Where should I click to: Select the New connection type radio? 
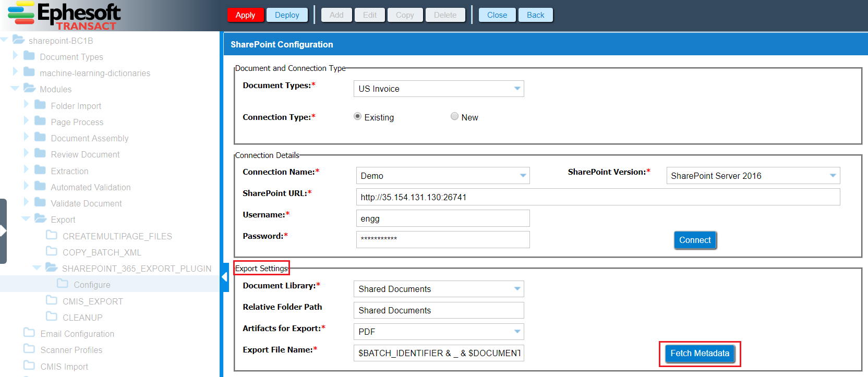[454, 116]
